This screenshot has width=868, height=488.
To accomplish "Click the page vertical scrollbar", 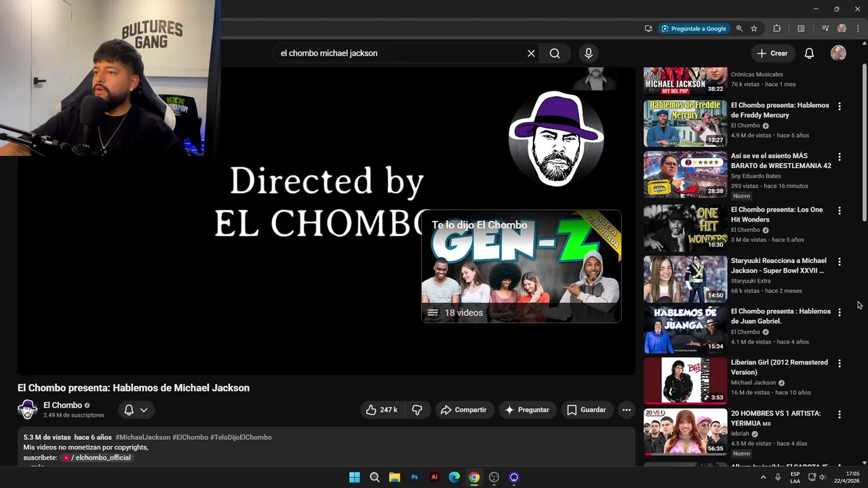I will [864, 142].
